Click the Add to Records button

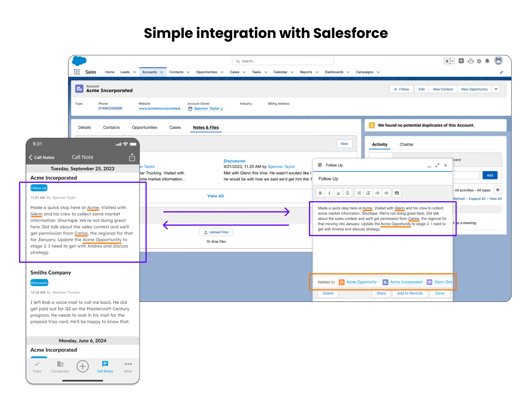coord(410,293)
